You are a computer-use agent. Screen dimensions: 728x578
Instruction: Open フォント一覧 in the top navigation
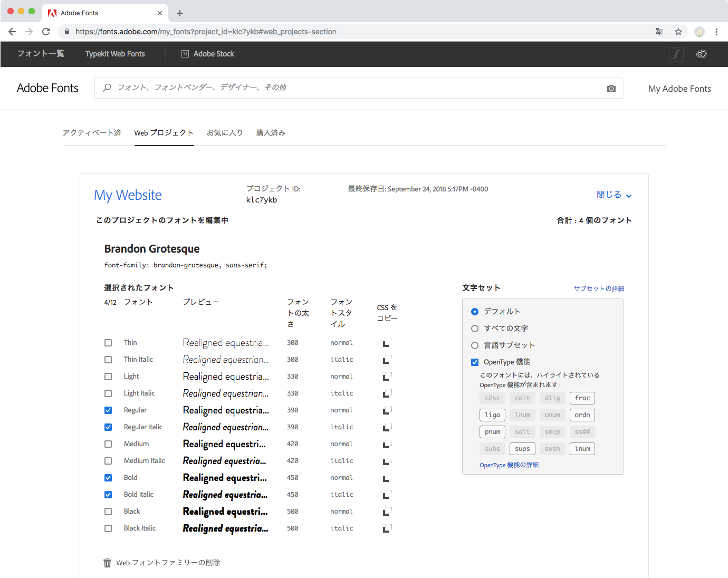(41, 54)
